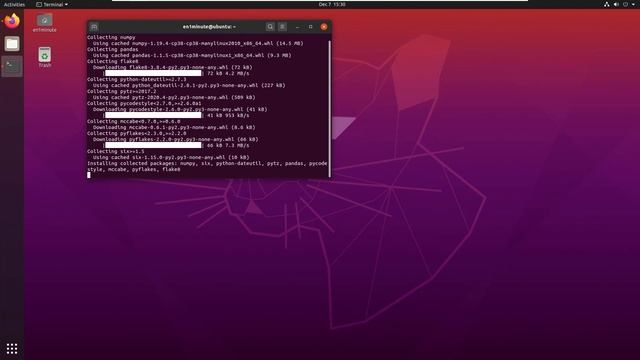Select the Trash desktop icon
Screen dimensions: 640x360
click(x=44, y=57)
